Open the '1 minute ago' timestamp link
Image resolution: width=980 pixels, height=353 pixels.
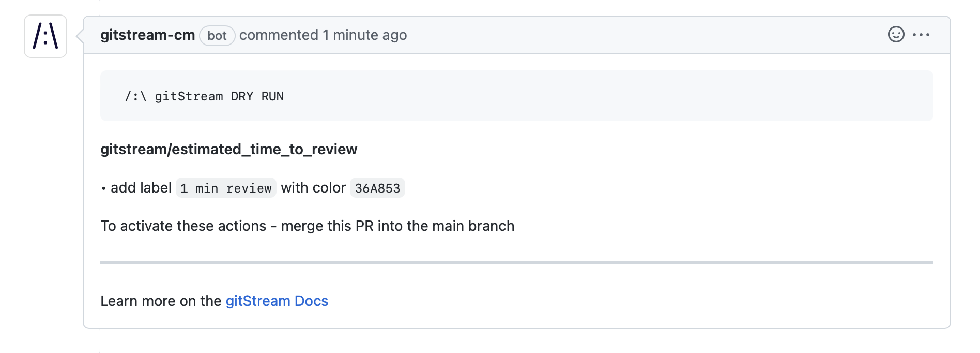(365, 35)
